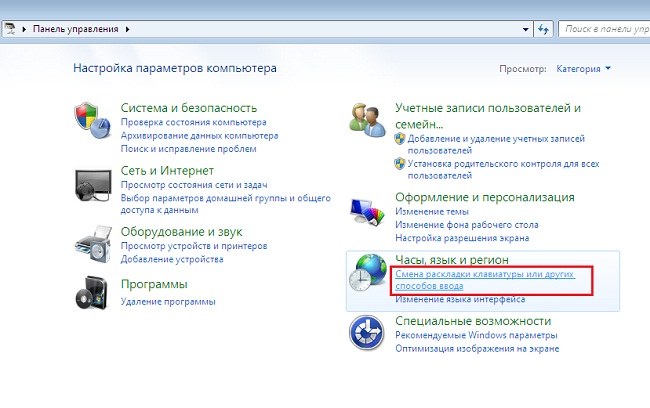This screenshot has width=650, height=408.
Task: Click Смена раскладки клавиатуры link
Action: [x=485, y=280]
